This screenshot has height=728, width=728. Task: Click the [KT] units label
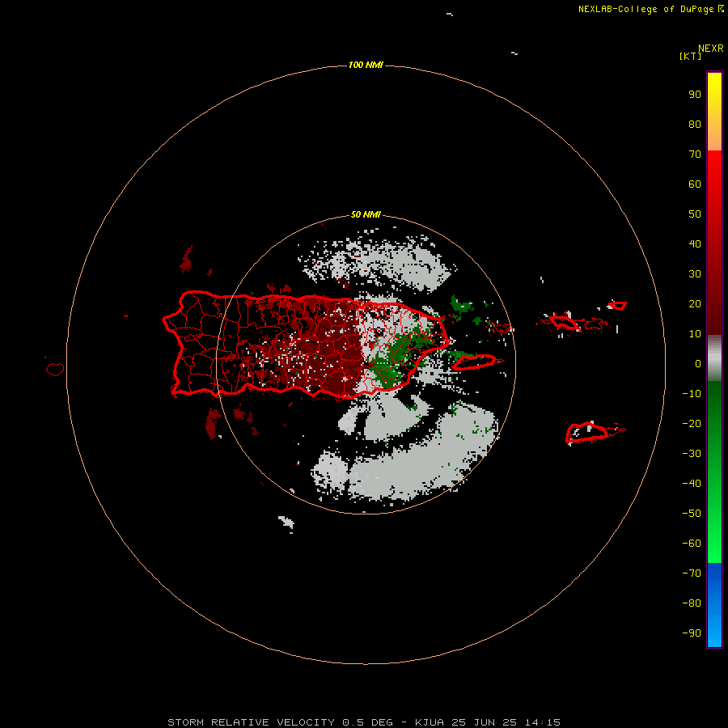pyautogui.click(x=690, y=56)
